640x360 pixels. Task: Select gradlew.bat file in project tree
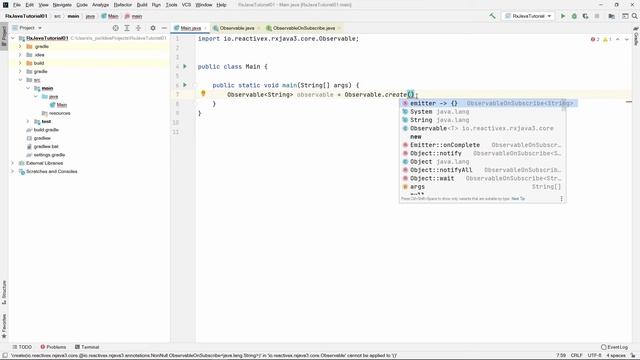(x=46, y=146)
